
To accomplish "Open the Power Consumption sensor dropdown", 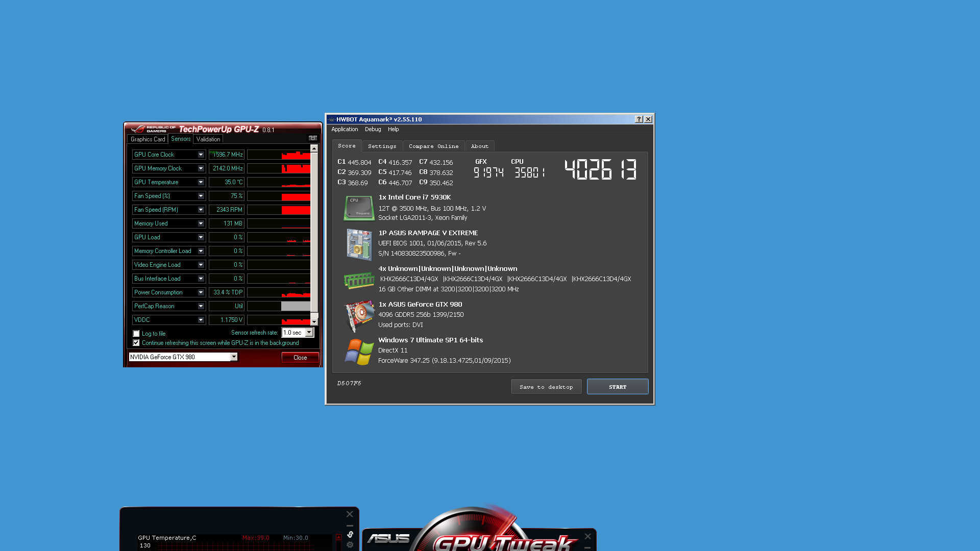I will pos(201,292).
